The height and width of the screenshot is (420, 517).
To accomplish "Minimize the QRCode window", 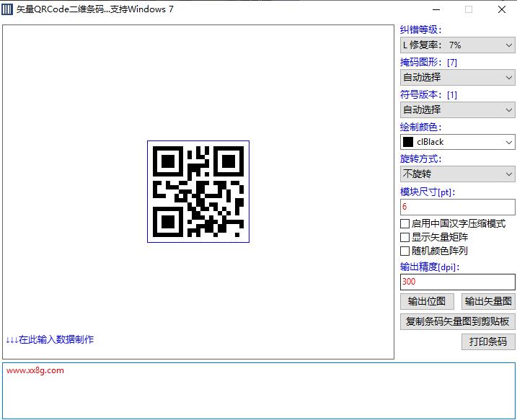I will [436, 9].
